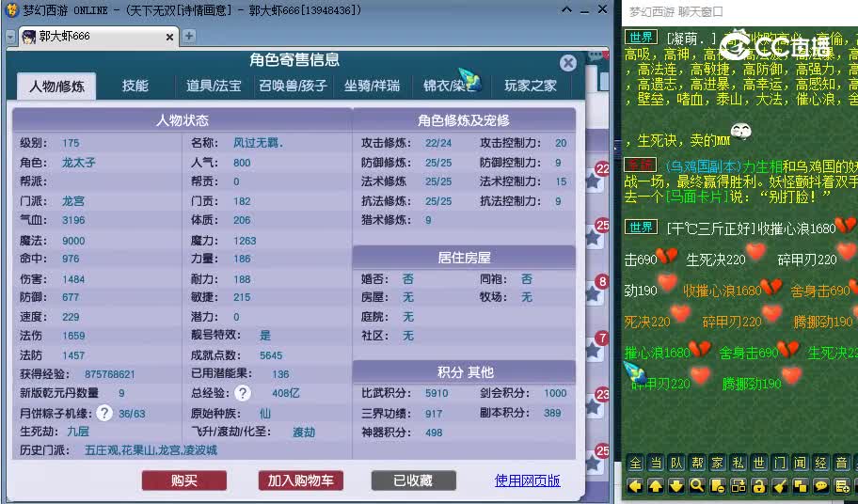Toggle the 世 (world) chat channel
The height and width of the screenshot is (504, 858).
759,463
